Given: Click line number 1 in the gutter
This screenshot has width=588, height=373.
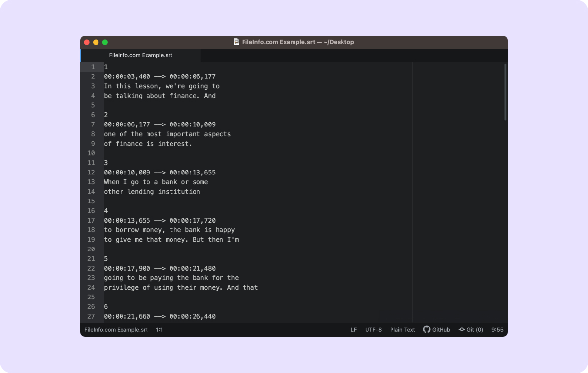Looking at the screenshot, I should (93, 67).
